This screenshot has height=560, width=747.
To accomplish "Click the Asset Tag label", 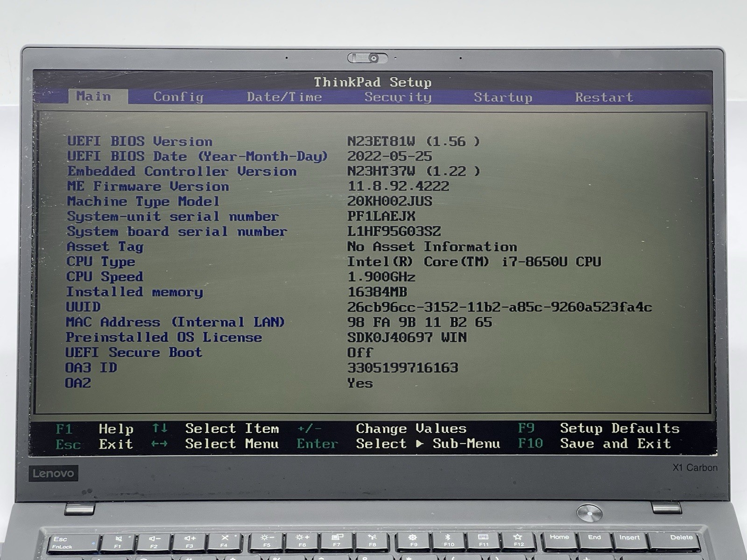I will pos(105,246).
